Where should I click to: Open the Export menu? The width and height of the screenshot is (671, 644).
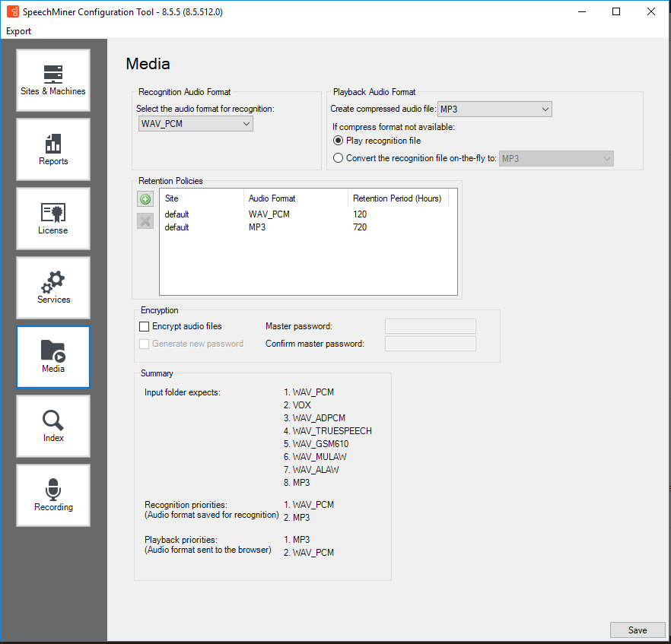click(x=19, y=31)
